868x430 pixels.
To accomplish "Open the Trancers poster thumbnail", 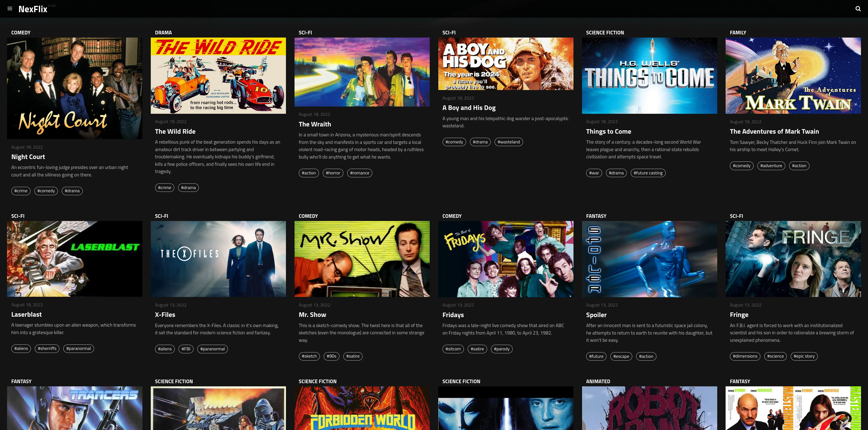I will [74, 408].
